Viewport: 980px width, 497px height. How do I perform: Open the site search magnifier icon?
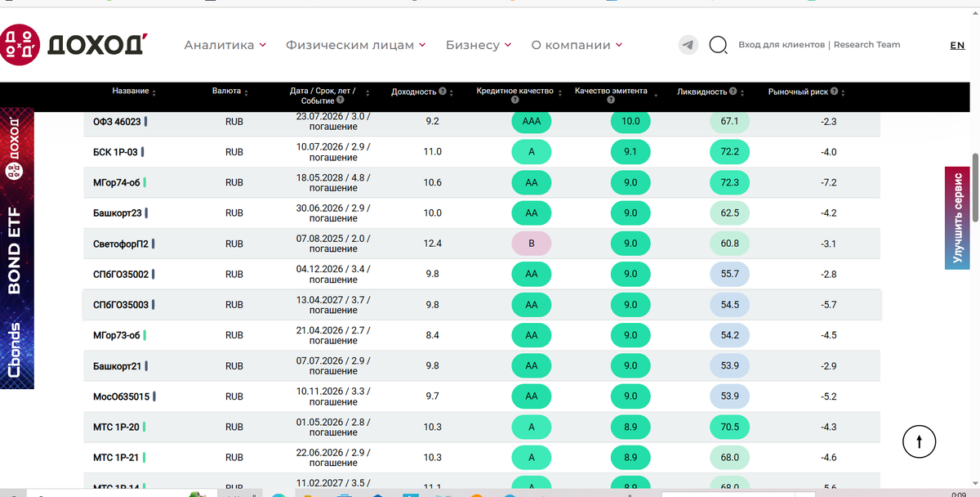tap(718, 45)
